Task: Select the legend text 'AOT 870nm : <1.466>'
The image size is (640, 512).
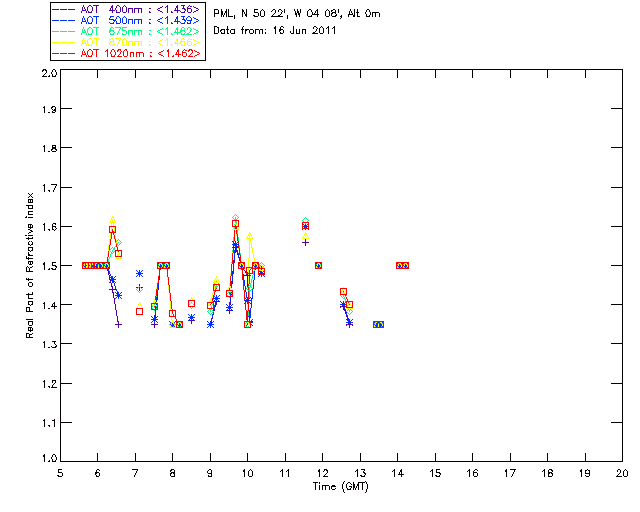Action: pyautogui.click(x=140, y=42)
